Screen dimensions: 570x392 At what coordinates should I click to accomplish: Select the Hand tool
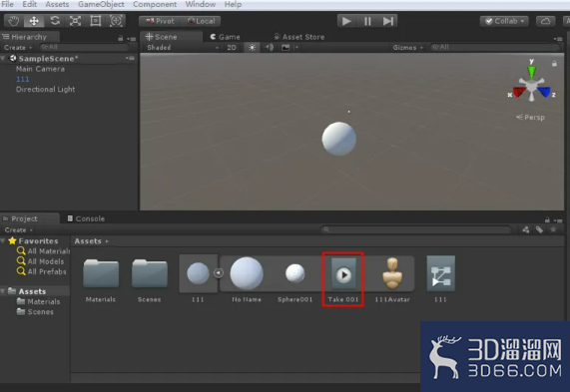tap(13, 21)
